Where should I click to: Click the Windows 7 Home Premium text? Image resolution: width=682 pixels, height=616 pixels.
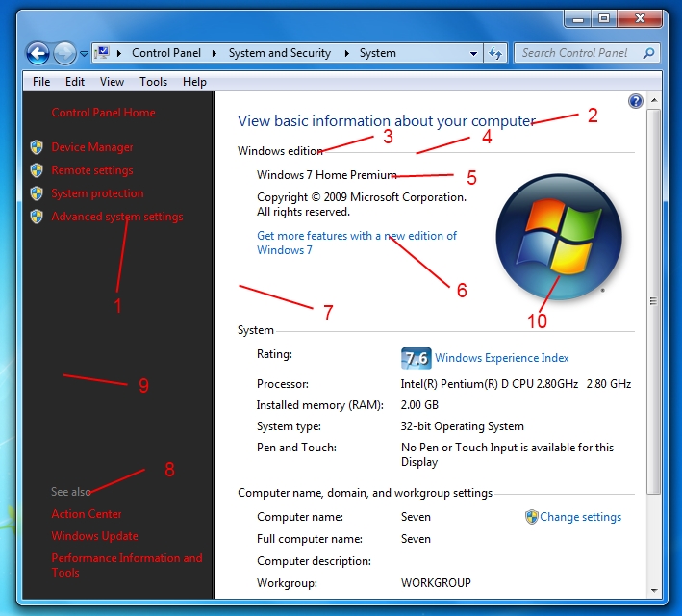click(x=327, y=175)
